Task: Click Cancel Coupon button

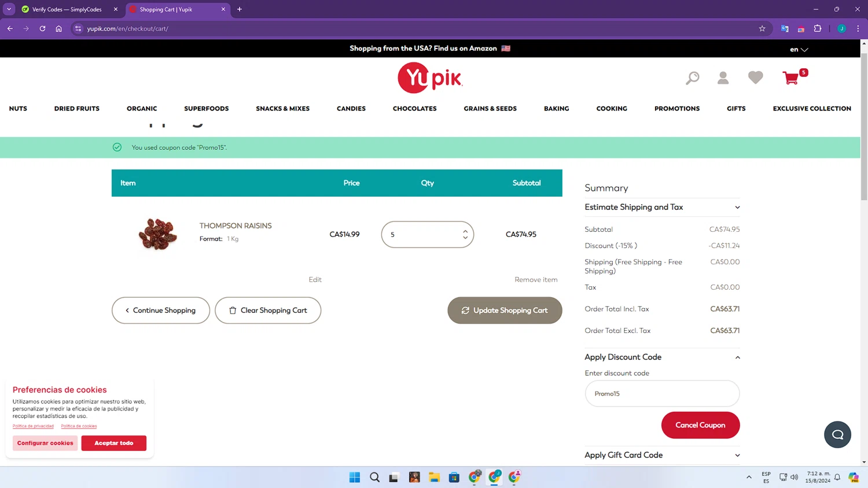Action: tap(700, 425)
